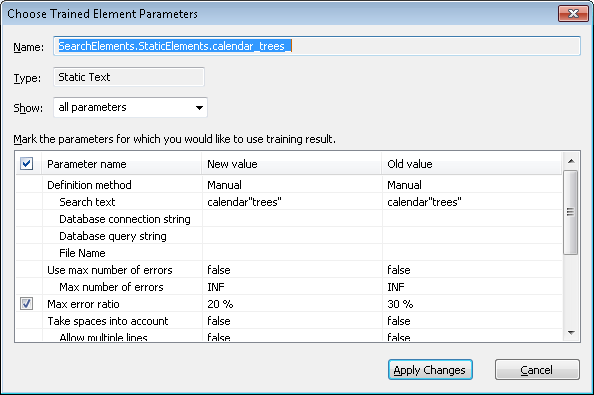
Task: Click the scrollbar up arrow
Action: [x=571, y=161]
